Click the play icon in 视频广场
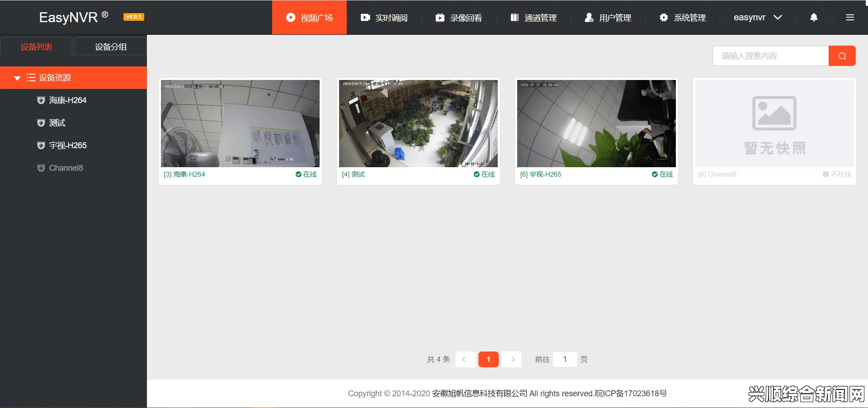The width and height of the screenshot is (868, 408). [291, 18]
